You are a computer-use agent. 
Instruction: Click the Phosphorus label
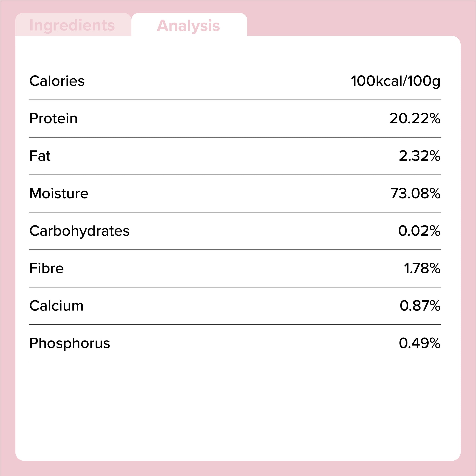pyautogui.click(x=70, y=343)
